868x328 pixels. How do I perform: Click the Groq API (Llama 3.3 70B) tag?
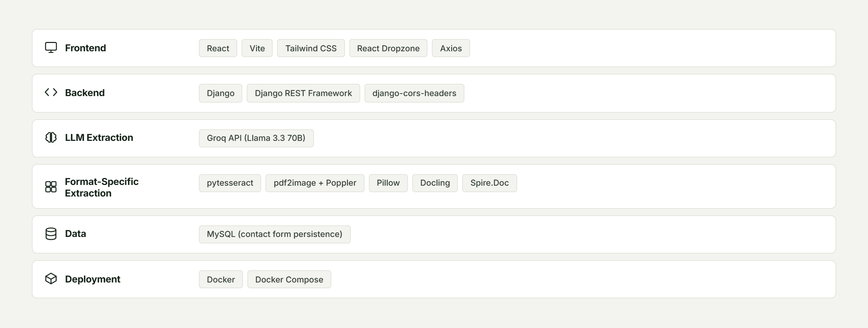(256, 138)
